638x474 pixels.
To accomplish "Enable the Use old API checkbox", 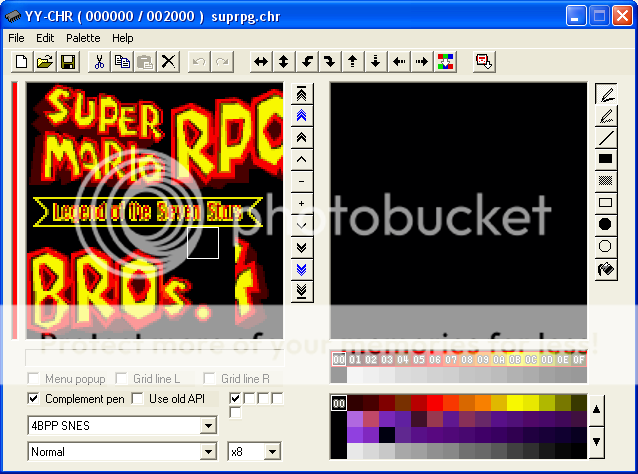I will point(138,399).
